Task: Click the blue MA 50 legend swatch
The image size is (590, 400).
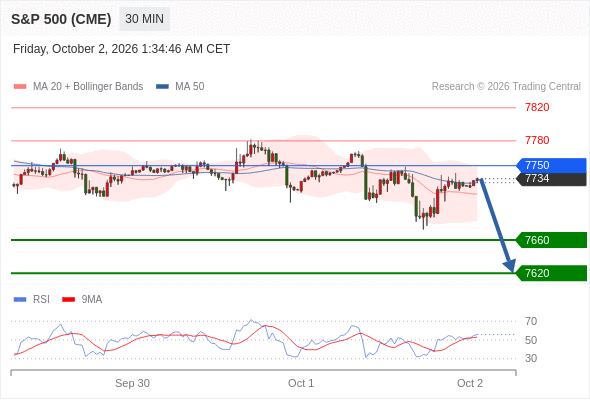Action: pyautogui.click(x=162, y=87)
